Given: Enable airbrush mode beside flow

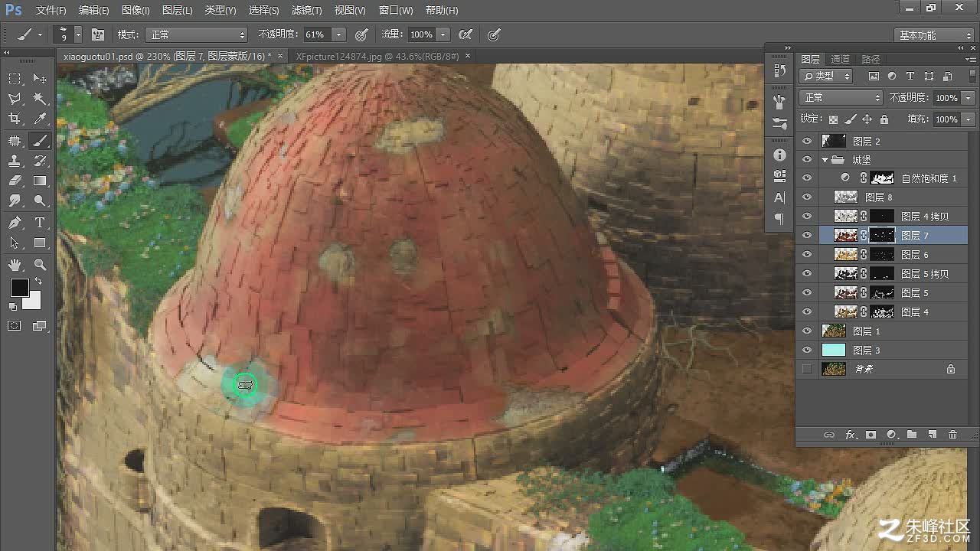Looking at the screenshot, I should (465, 34).
